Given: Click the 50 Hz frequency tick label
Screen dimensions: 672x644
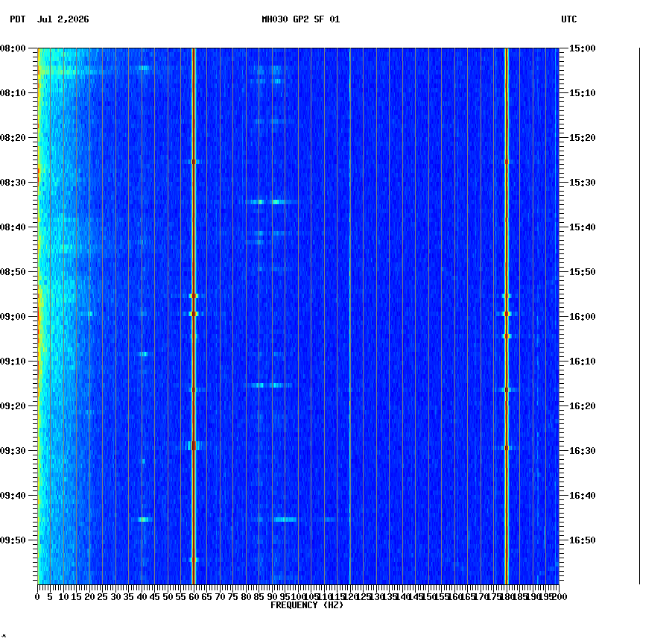Looking at the screenshot, I should tap(168, 597).
